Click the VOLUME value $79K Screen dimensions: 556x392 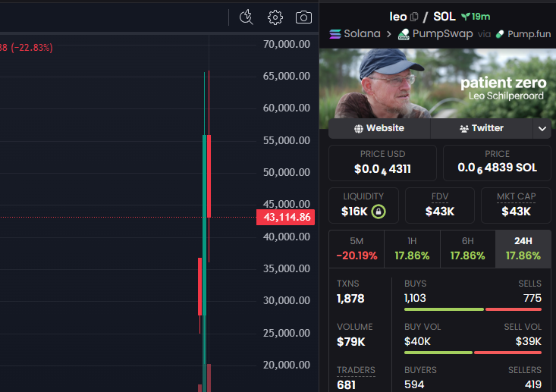pos(350,342)
